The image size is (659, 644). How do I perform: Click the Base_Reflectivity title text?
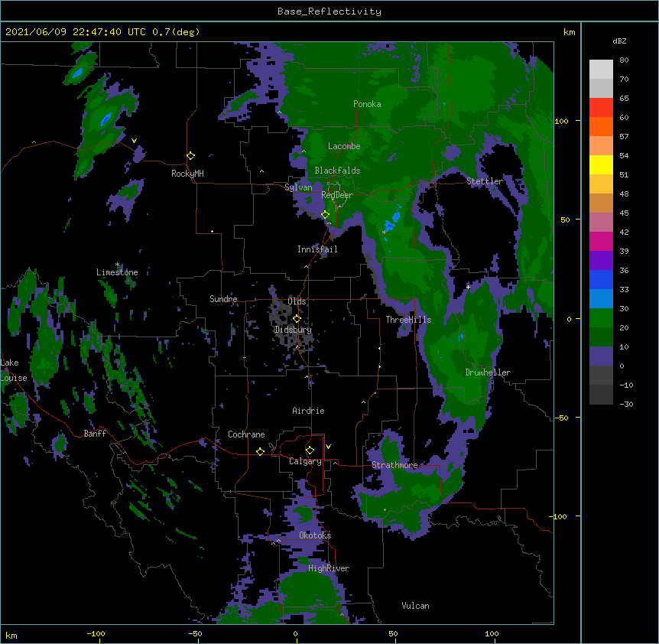pos(329,11)
